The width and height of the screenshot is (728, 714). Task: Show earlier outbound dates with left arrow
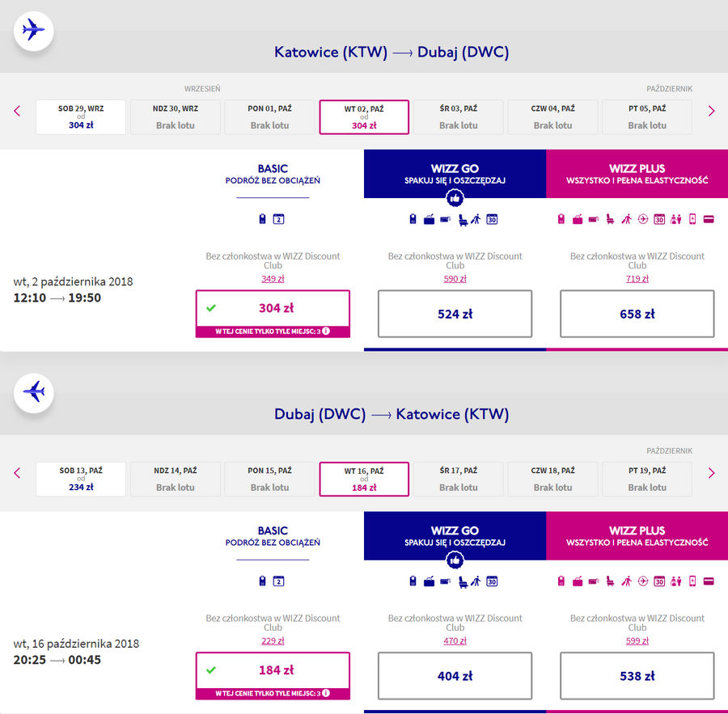(x=17, y=111)
